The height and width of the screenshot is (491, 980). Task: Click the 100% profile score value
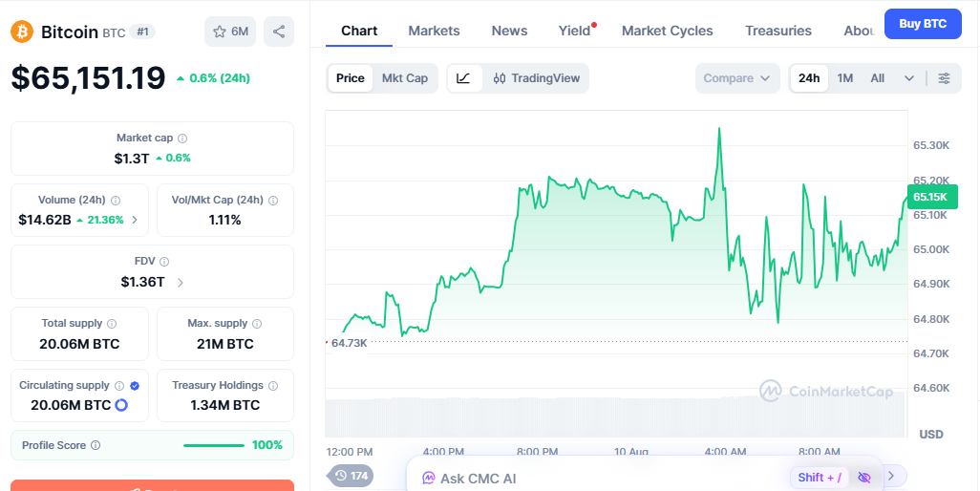pos(266,445)
